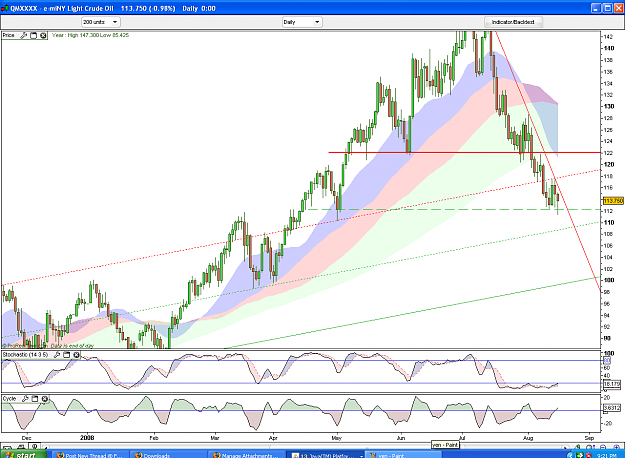The image size is (625, 458).
Task: Maximize the Stochastic indicator panel
Action: click(x=67, y=355)
